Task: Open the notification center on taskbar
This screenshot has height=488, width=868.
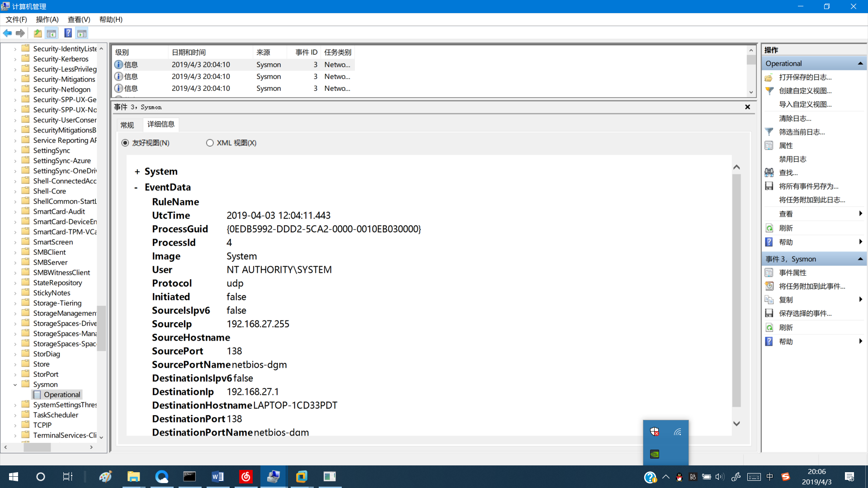Action: pos(849,477)
